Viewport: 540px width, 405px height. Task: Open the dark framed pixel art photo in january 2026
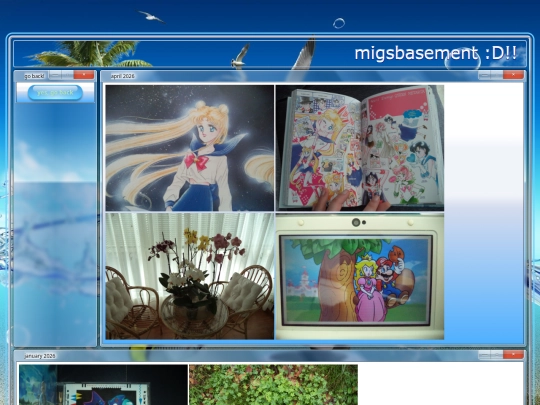(x=103, y=385)
